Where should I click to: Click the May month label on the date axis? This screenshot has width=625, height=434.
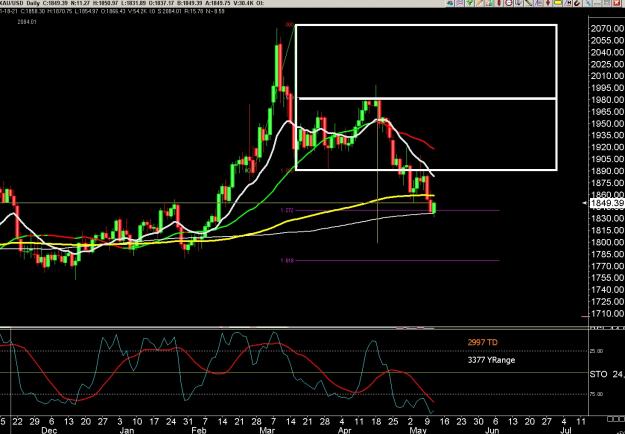coord(418,430)
